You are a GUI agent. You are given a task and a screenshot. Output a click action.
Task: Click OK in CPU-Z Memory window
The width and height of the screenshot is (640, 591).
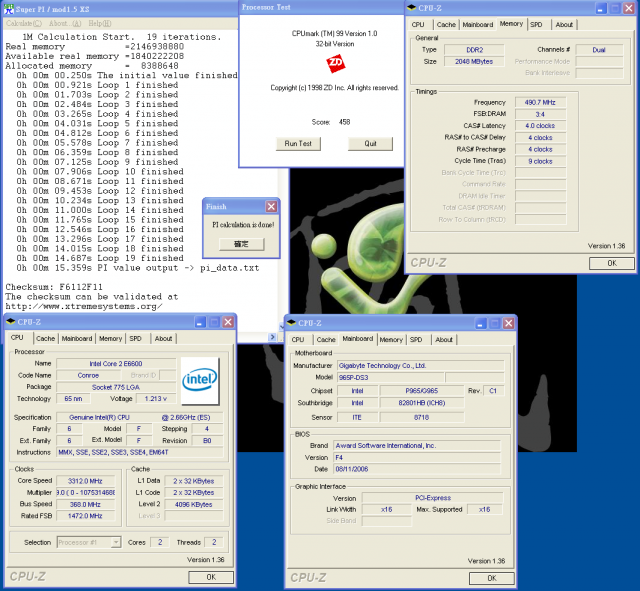[612, 263]
